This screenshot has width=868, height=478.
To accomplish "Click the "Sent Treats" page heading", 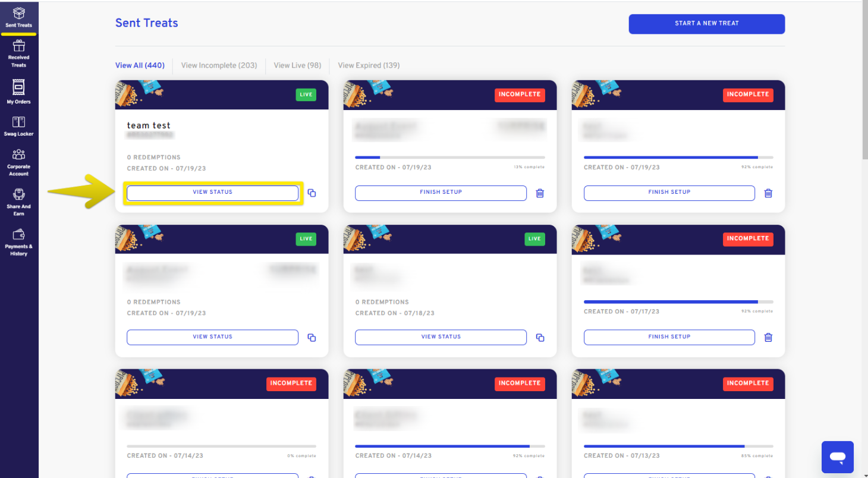I will (147, 23).
